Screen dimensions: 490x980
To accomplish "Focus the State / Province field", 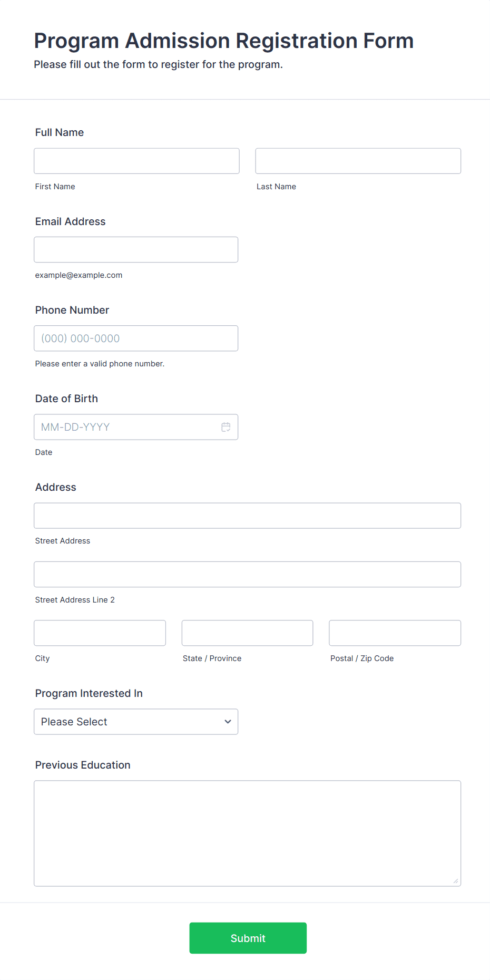I will coord(247,633).
